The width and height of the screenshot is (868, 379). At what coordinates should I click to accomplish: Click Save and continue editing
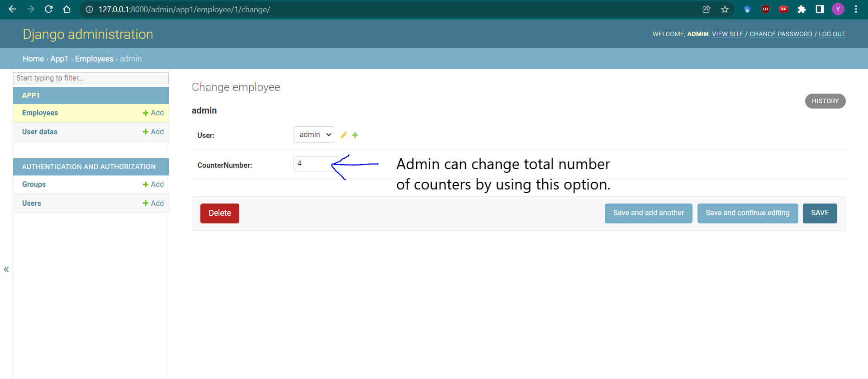[x=747, y=213]
